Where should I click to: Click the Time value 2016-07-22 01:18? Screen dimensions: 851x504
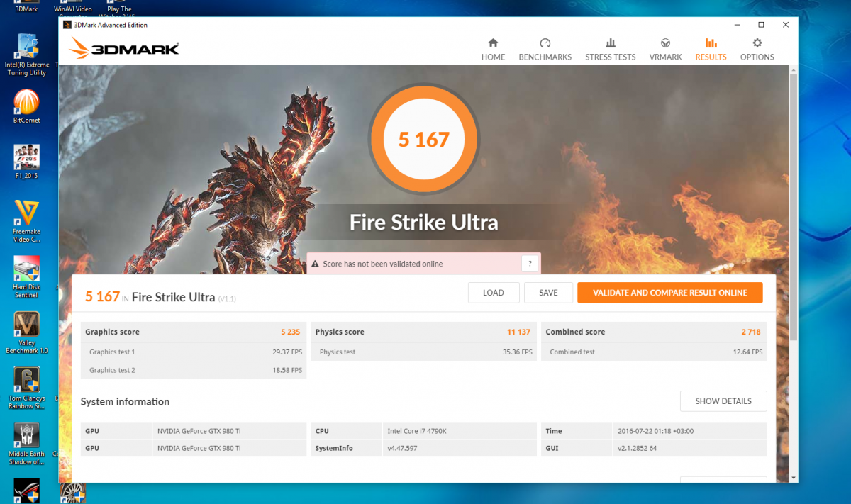(x=655, y=431)
